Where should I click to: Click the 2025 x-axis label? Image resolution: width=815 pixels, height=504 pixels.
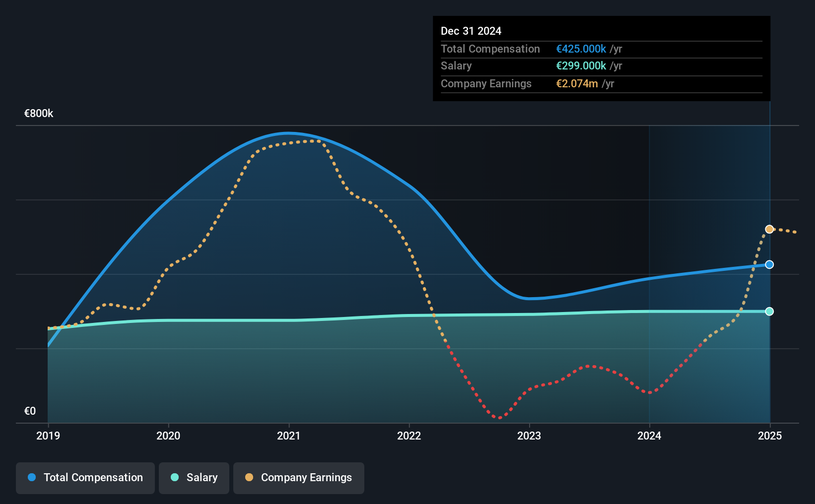click(770, 436)
